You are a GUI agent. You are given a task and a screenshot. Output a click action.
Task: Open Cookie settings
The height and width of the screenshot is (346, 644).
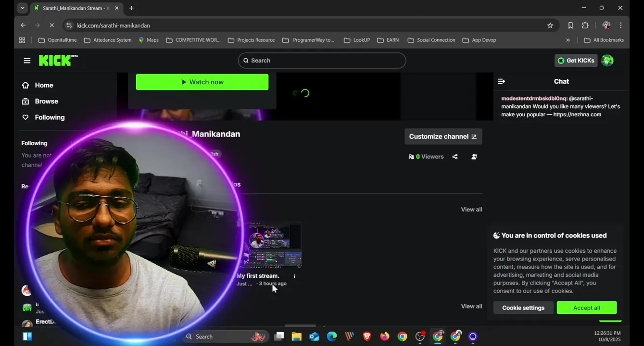[x=523, y=308]
